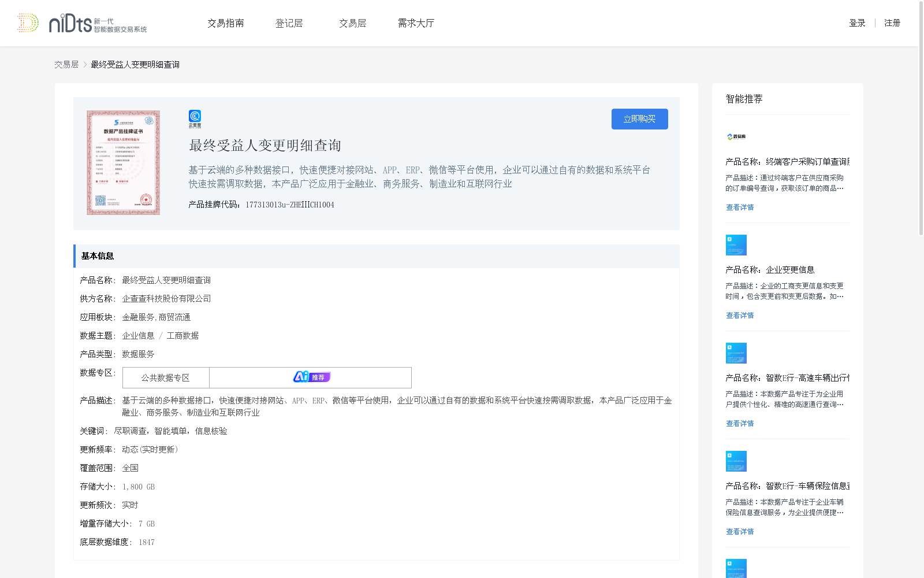
Task: View the data product listing certificate image
Action: (123, 162)
